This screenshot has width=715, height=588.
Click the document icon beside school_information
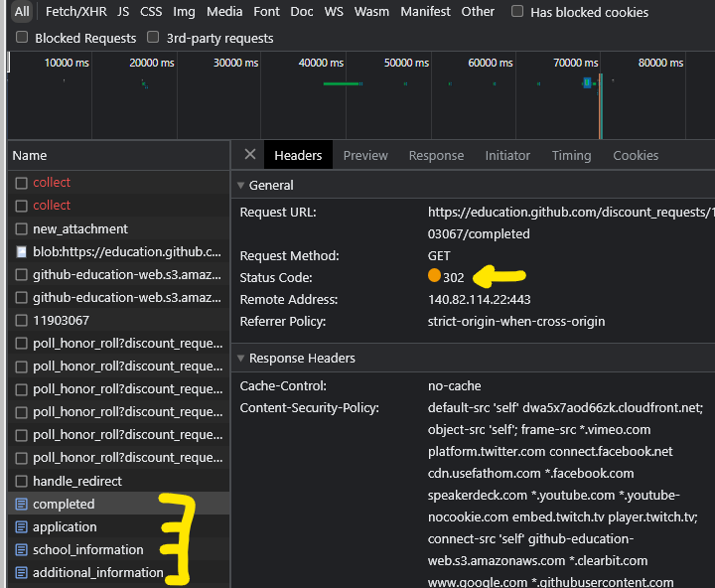[x=21, y=549]
